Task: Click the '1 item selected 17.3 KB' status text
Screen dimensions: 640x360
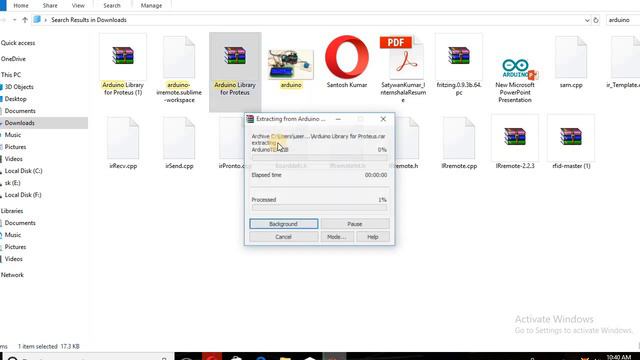Action: [49, 346]
